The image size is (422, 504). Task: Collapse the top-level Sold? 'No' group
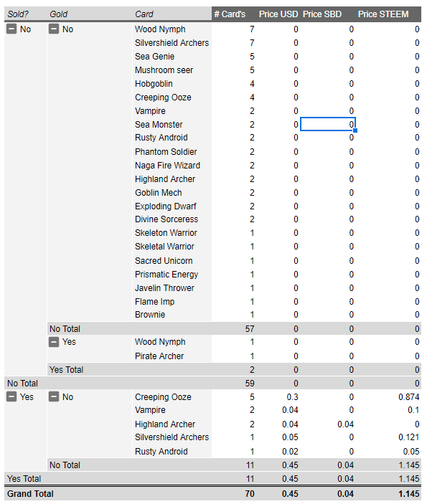11,29
